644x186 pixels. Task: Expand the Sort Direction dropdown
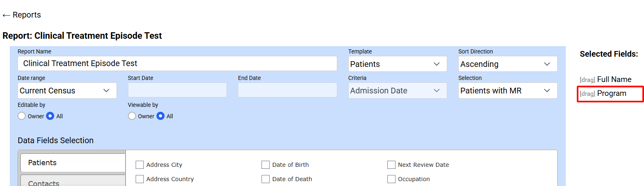(x=507, y=64)
